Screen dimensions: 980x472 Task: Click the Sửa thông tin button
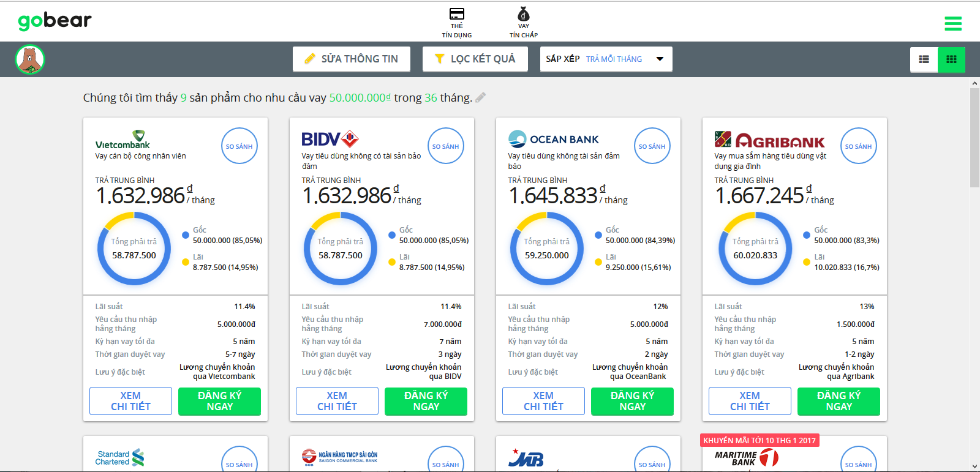pos(352,59)
